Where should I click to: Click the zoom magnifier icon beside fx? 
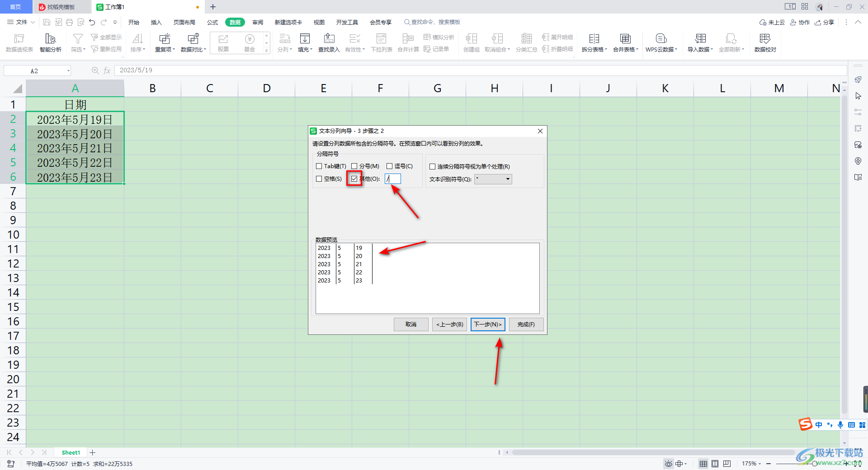point(95,70)
